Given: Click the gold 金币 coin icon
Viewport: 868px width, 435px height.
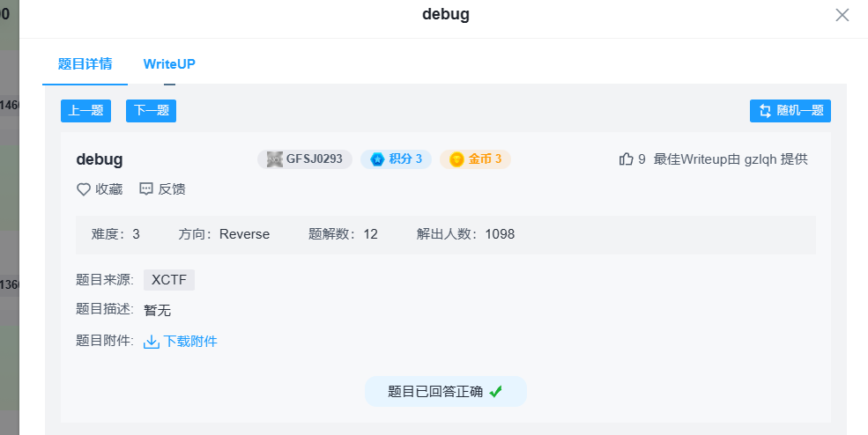Looking at the screenshot, I should pyautogui.click(x=456, y=159).
